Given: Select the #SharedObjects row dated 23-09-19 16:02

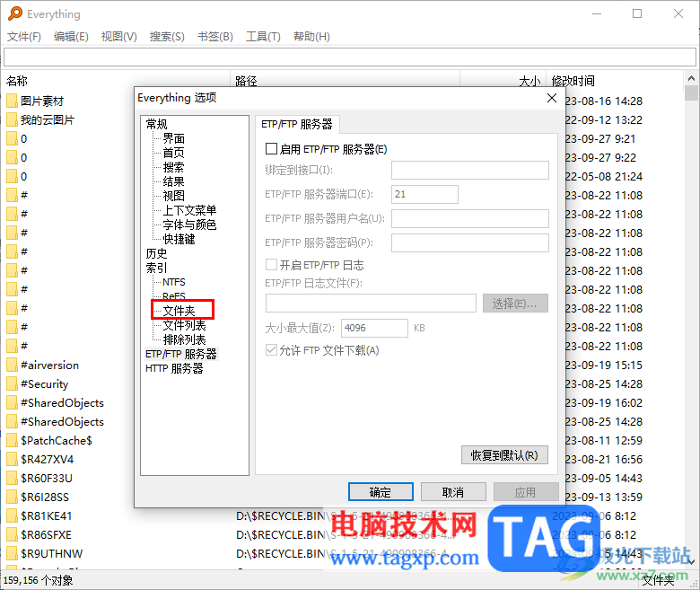Looking at the screenshot, I should 63,403.
